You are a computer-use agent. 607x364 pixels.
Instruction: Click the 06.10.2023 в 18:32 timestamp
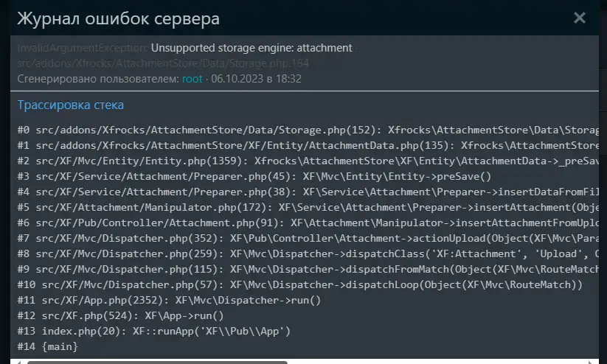(x=256, y=79)
